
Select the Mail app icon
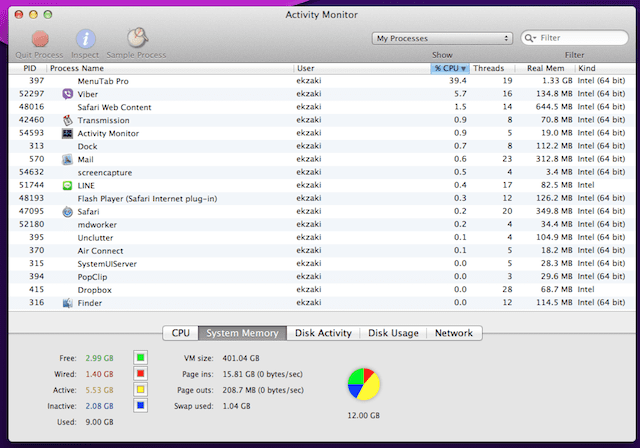coord(67,159)
